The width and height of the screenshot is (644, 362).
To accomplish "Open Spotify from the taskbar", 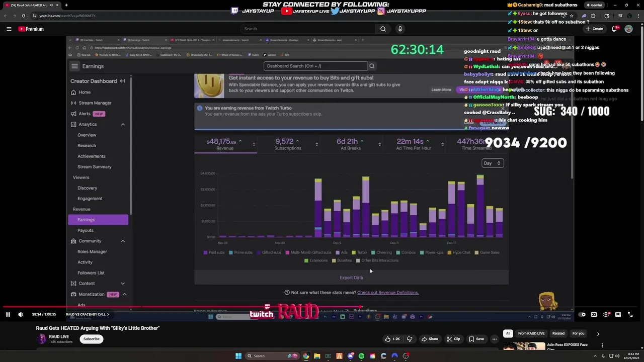I will point(361,356).
